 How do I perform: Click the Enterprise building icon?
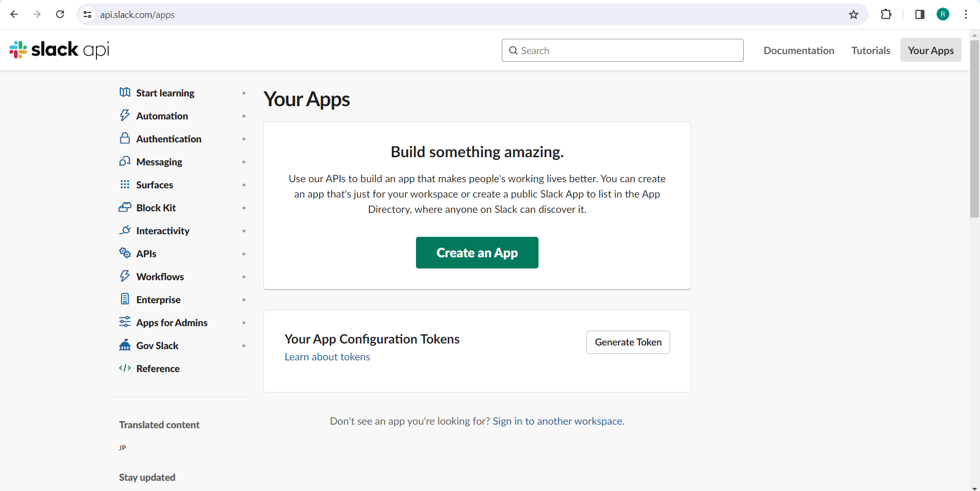[x=125, y=299]
